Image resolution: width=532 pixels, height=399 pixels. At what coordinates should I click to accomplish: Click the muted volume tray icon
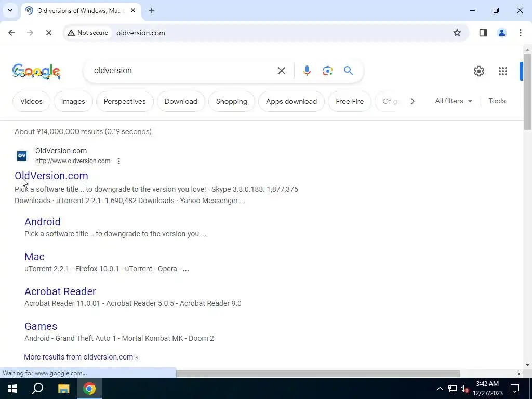(x=465, y=389)
